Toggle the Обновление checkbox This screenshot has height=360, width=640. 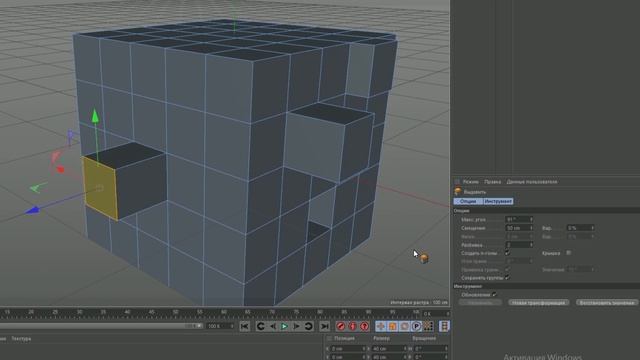coord(494,294)
